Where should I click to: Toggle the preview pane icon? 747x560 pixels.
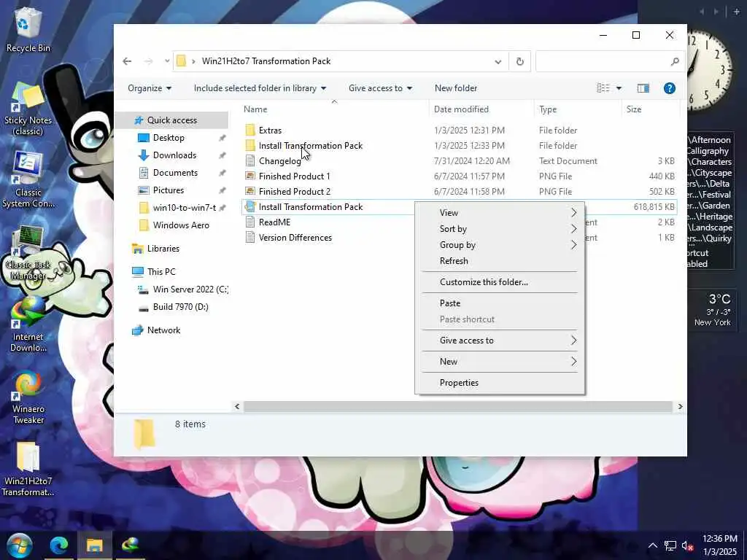point(643,88)
